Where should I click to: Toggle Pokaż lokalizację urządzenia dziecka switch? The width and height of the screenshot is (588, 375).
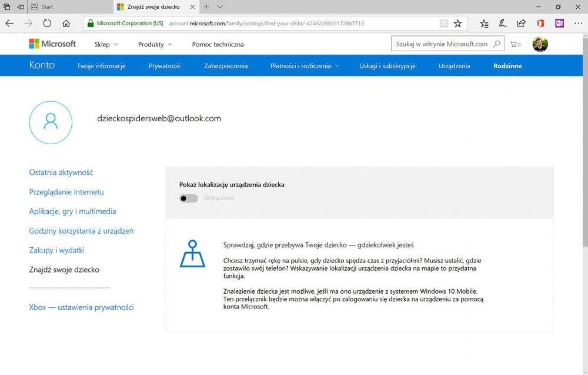tap(189, 198)
